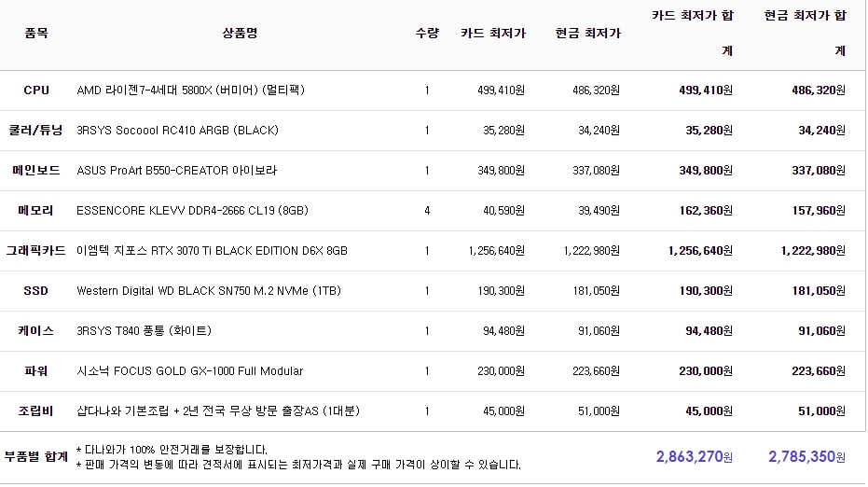The image size is (868, 487).
Task: Select the 메인보드 category label
Action: (36, 170)
